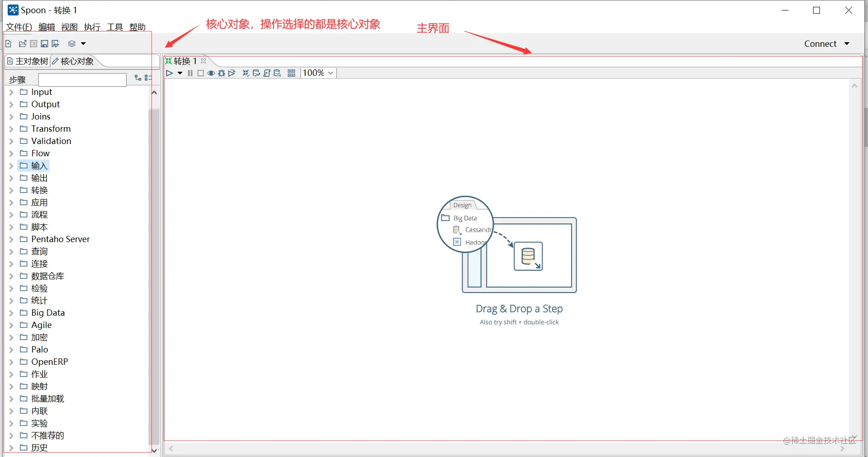Select the 连接 folder
Image resolution: width=868 pixels, height=457 pixels.
[x=39, y=264]
